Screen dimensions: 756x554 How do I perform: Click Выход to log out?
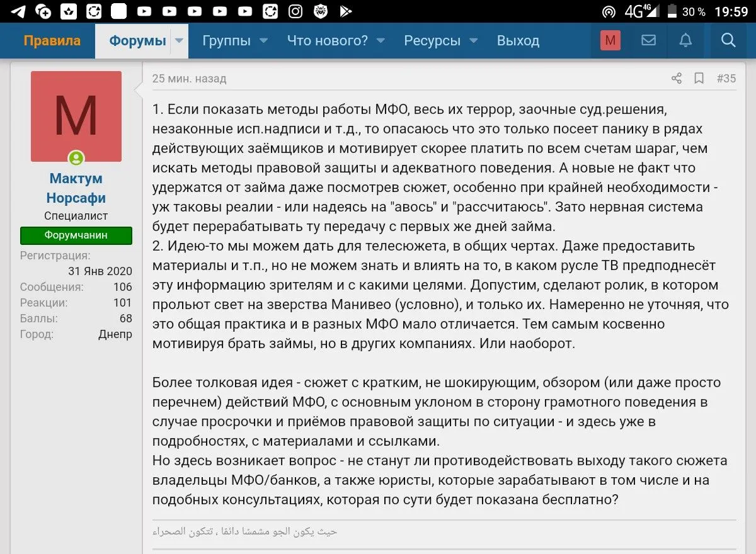click(518, 41)
